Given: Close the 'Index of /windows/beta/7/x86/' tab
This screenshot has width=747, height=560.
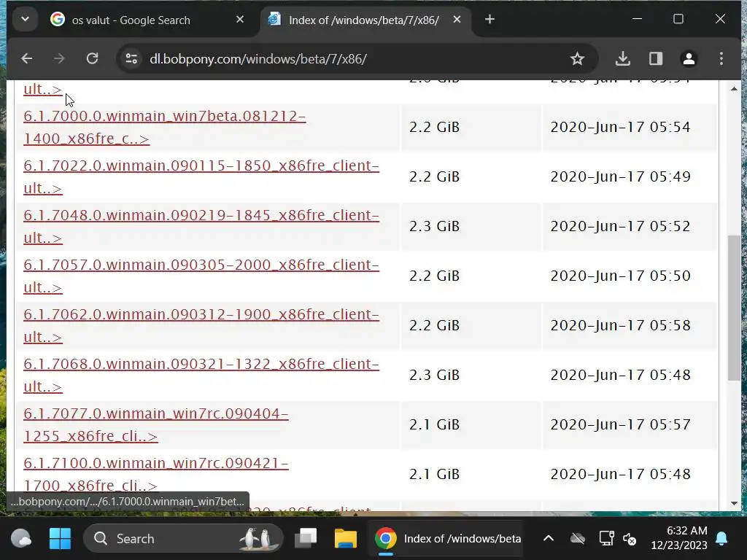Looking at the screenshot, I should coord(457,20).
